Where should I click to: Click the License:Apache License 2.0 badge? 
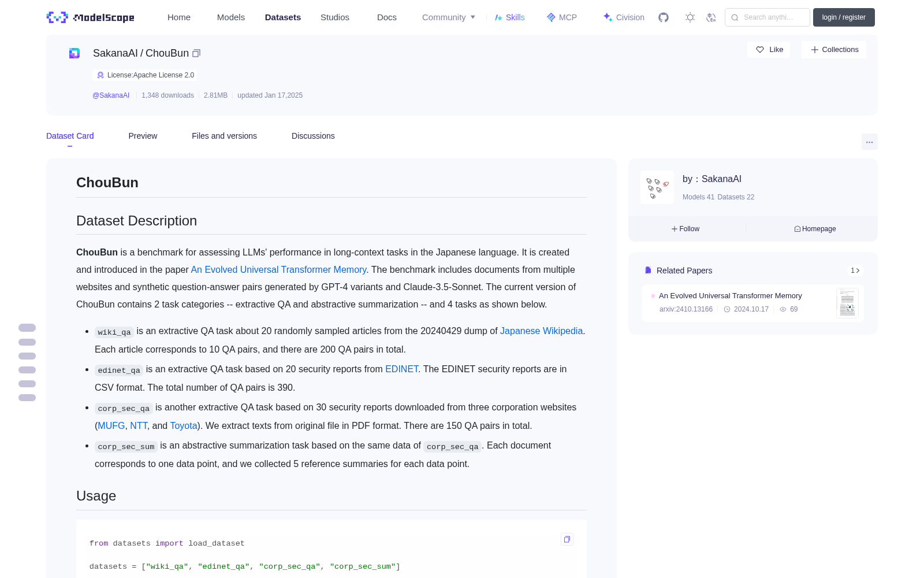click(145, 75)
